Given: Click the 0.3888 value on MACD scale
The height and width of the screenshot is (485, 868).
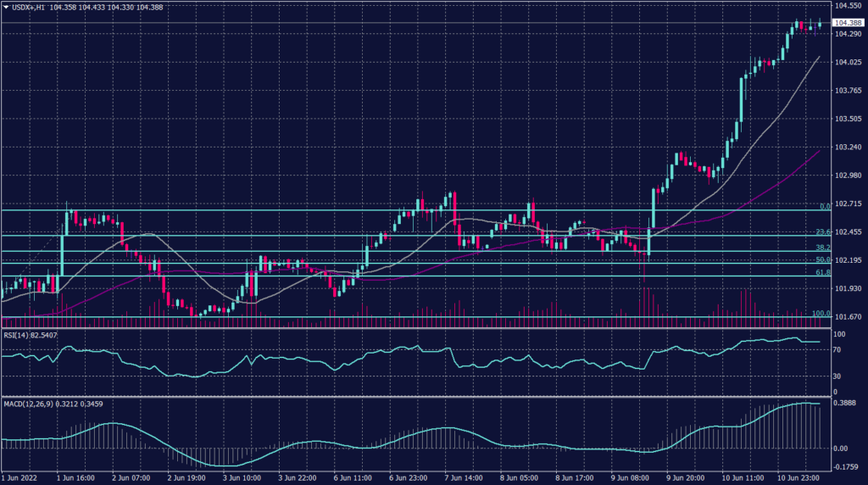Looking at the screenshot, I should point(848,404).
